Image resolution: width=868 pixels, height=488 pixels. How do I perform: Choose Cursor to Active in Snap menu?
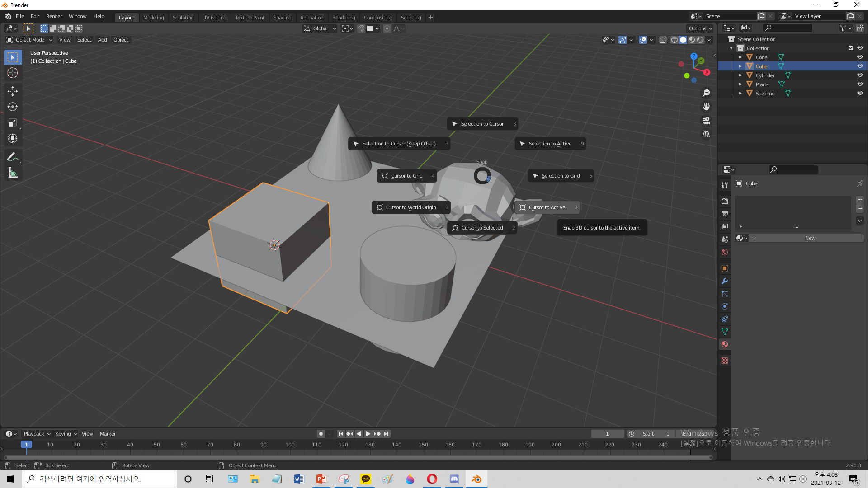(x=547, y=207)
